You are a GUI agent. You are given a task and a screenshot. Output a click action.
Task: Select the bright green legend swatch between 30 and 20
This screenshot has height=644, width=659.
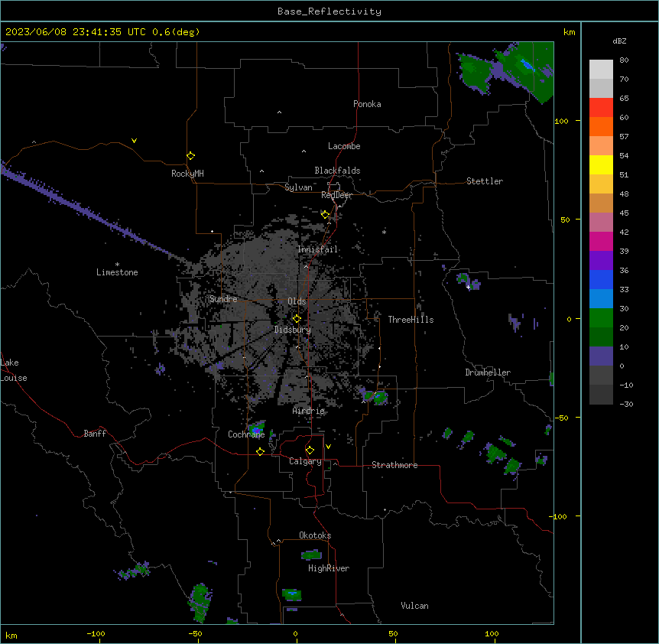601,318
